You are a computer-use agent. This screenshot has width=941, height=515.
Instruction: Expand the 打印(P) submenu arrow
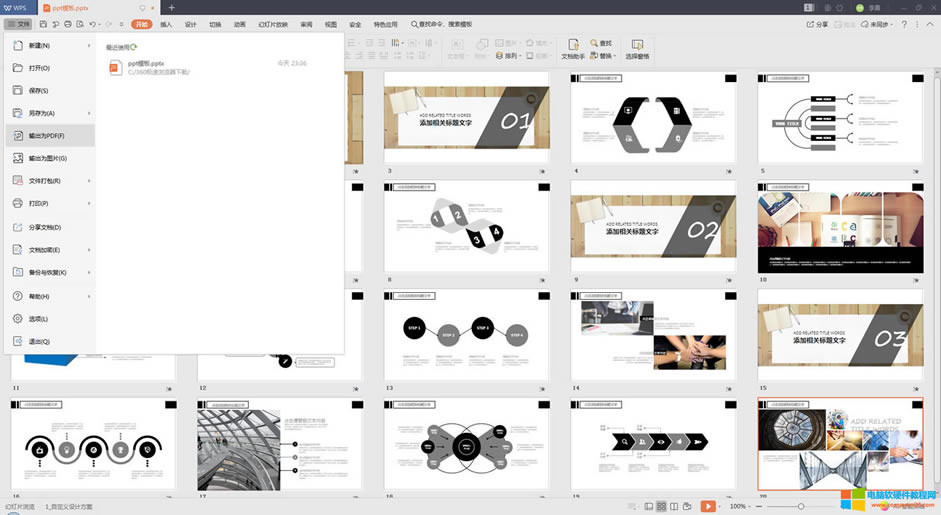click(89, 203)
